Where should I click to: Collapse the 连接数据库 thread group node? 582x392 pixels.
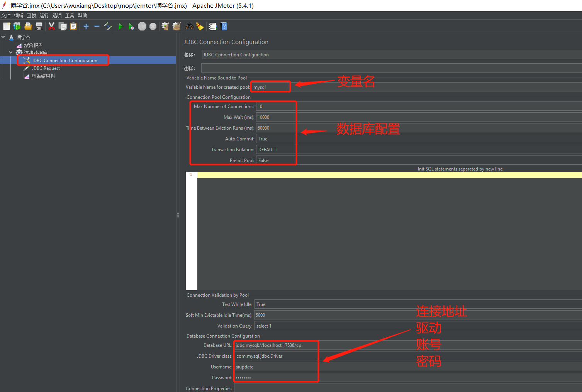tap(11, 52)
